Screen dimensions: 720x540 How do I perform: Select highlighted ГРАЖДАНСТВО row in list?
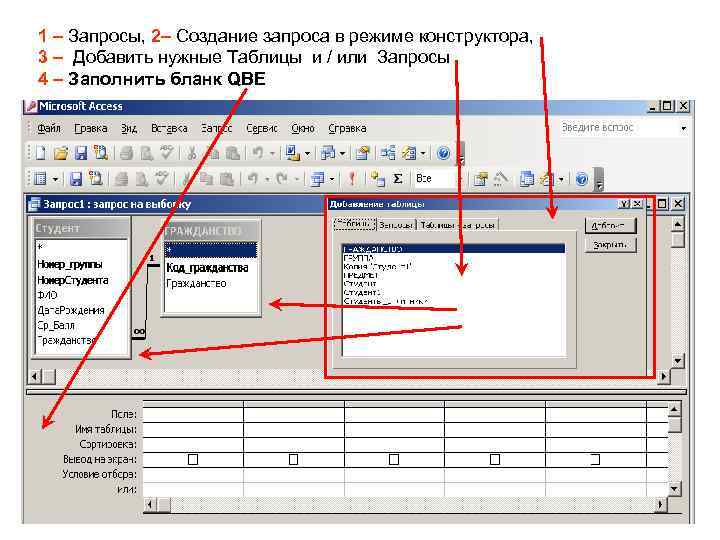(x=454, y=249)
